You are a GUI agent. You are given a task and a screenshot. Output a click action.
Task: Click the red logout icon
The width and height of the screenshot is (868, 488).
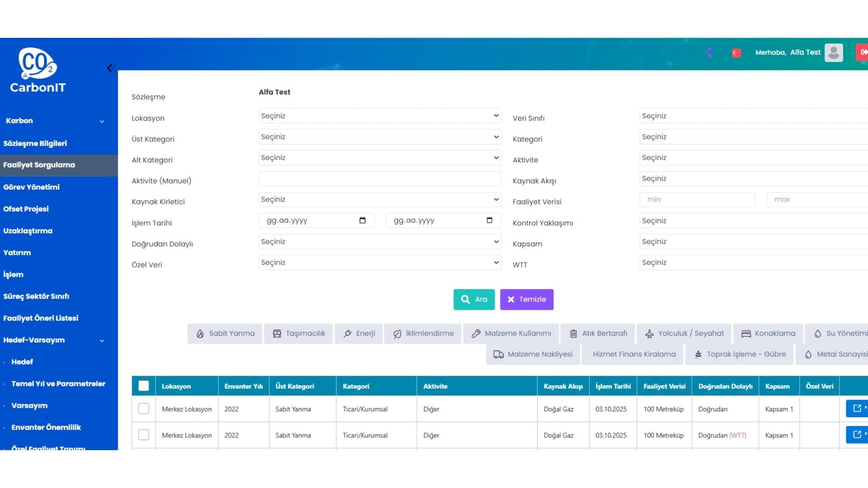[x=863, y=53]
